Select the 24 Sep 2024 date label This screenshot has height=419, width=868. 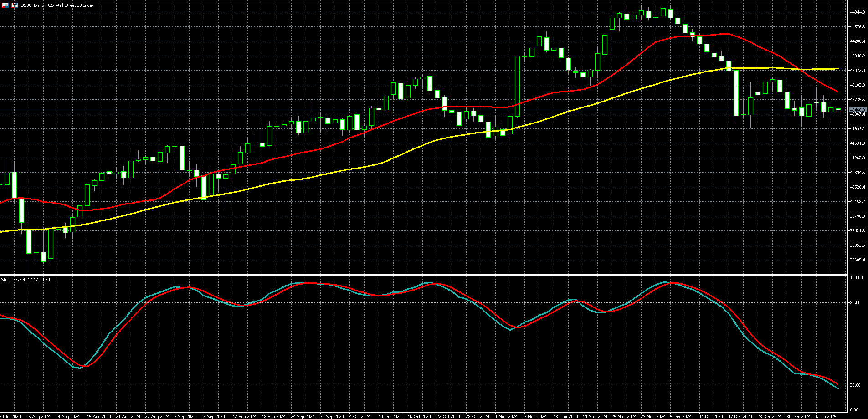[303, 416]
